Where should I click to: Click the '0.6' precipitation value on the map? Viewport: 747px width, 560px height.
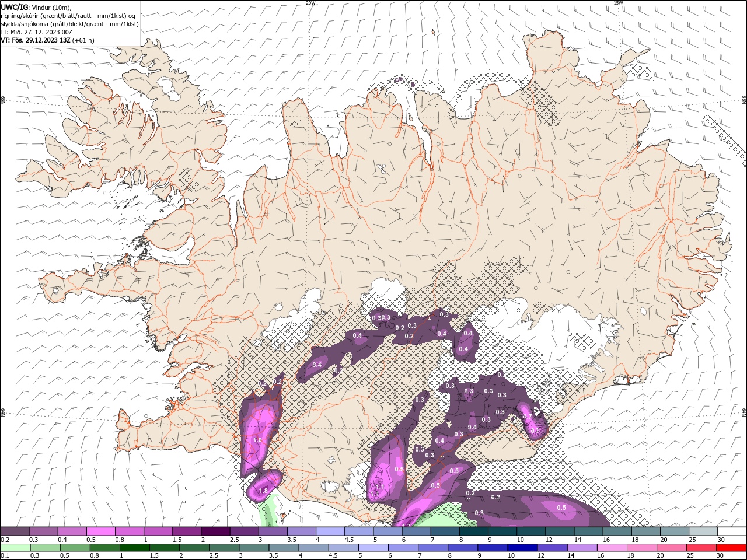click(x=399, y=469)
